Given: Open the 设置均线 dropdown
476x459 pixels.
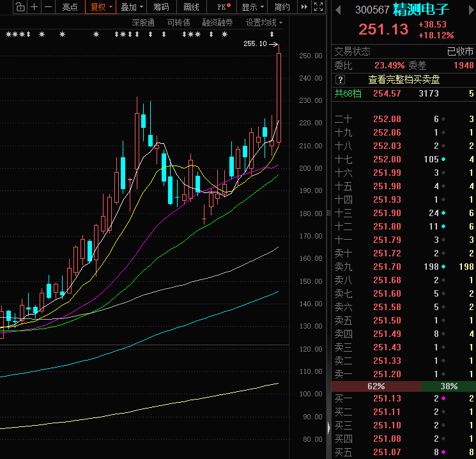Looking at the screenshot, I should pyautogui.click(x=264, y=22).
